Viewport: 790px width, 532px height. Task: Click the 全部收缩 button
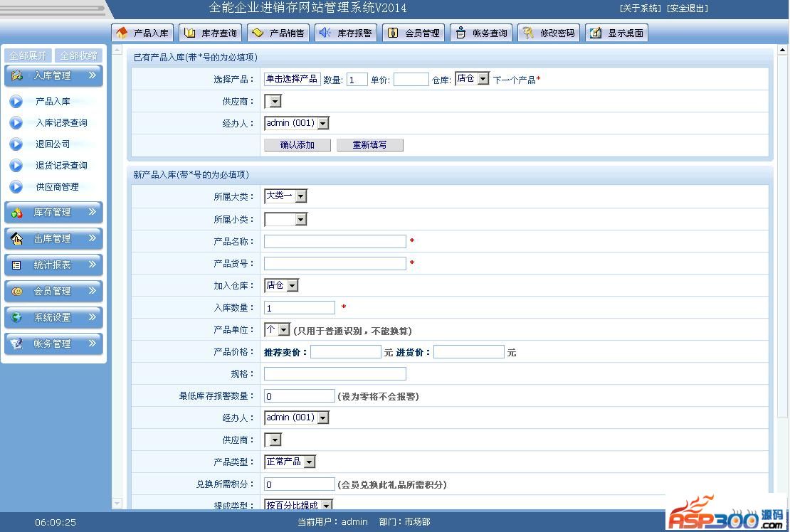point(78,55)
